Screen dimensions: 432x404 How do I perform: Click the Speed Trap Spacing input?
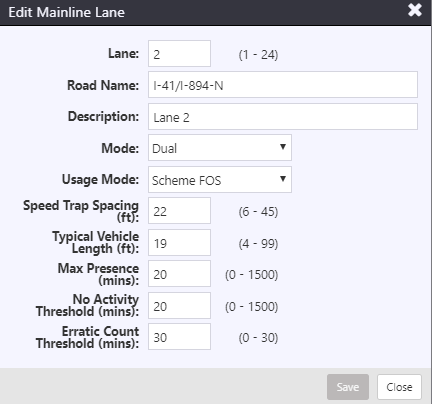[179, 211]
